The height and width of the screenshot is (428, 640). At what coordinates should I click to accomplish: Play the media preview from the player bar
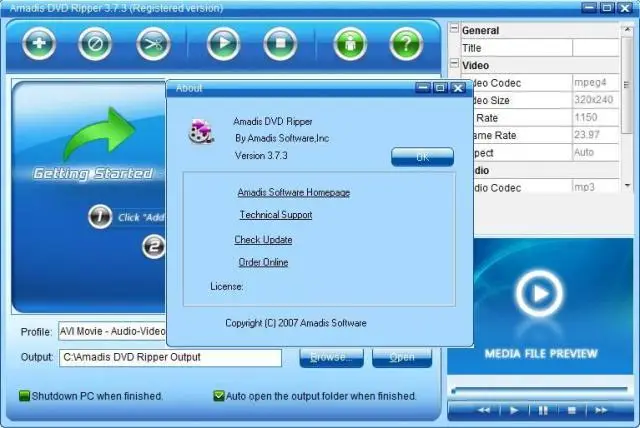[x=514, y=410]
